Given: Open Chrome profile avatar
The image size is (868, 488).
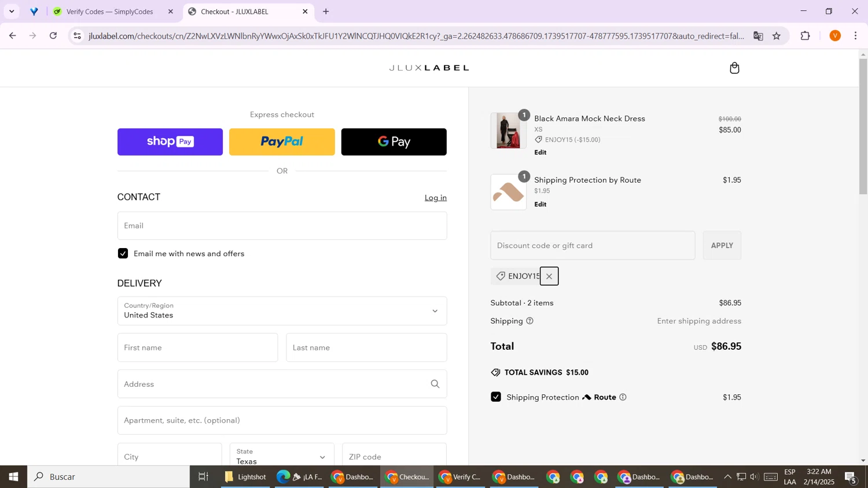Looking at the screenshot, I should (x=835, y=36).
